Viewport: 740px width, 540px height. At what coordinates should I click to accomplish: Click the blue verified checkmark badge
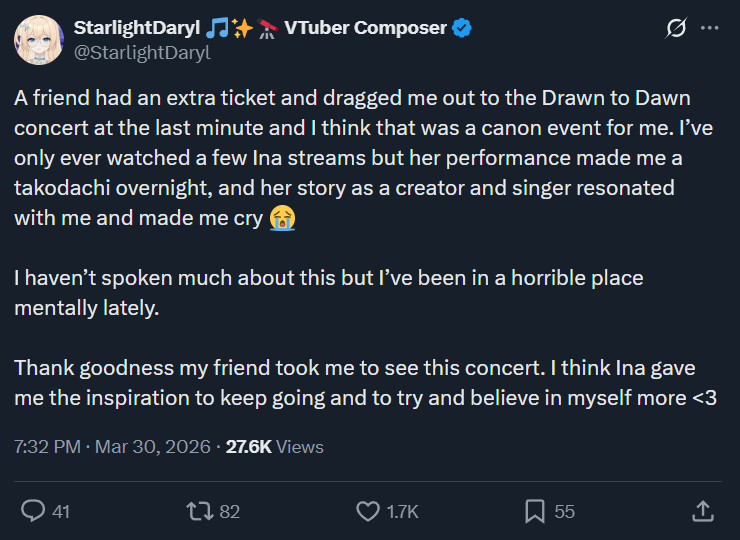coord(461,28)
